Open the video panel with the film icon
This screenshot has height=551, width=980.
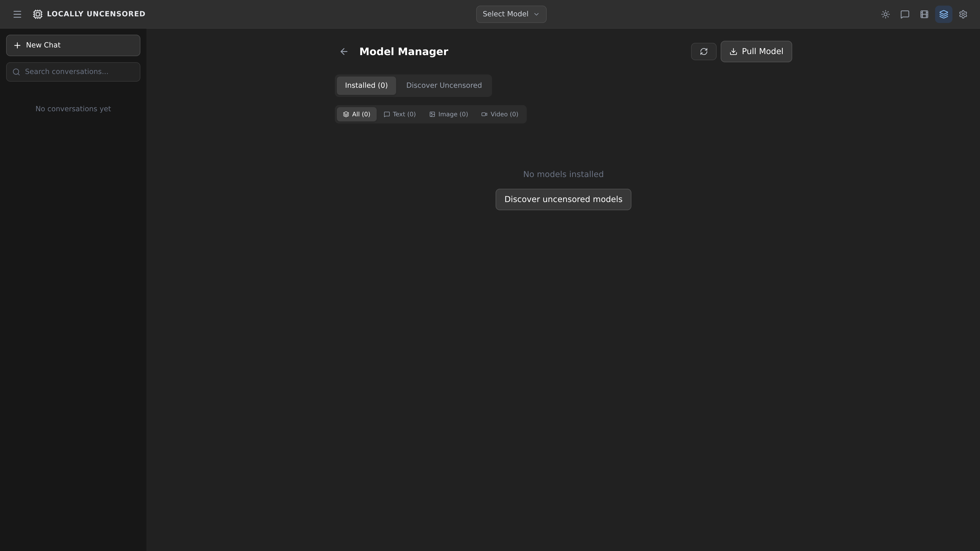pyautogui.click(x=924, y=14)
